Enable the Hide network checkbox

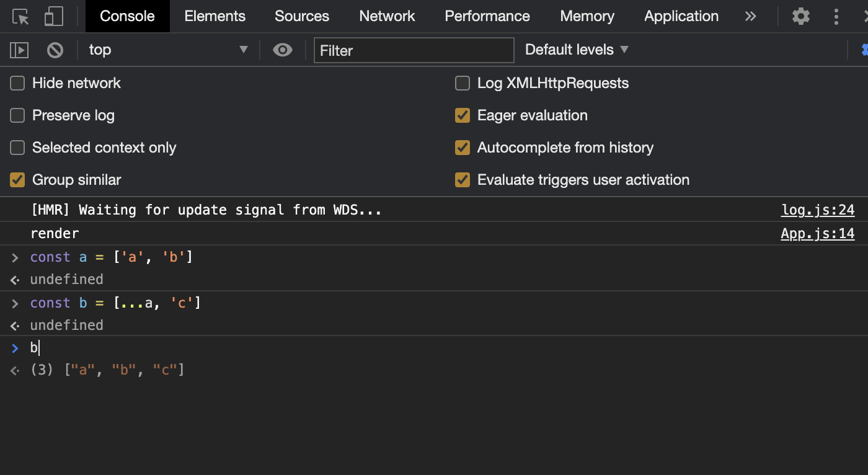[17, 83]
